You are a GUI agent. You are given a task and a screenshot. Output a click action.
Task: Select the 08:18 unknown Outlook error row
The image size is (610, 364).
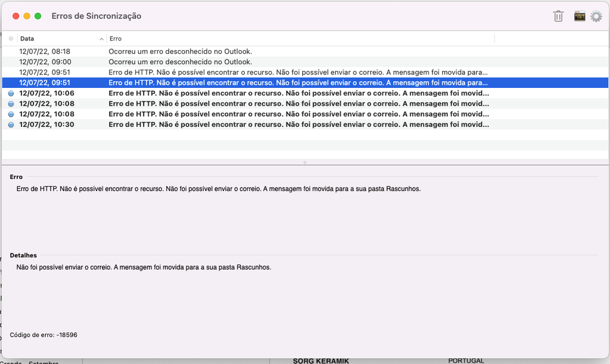click(244, 51)
